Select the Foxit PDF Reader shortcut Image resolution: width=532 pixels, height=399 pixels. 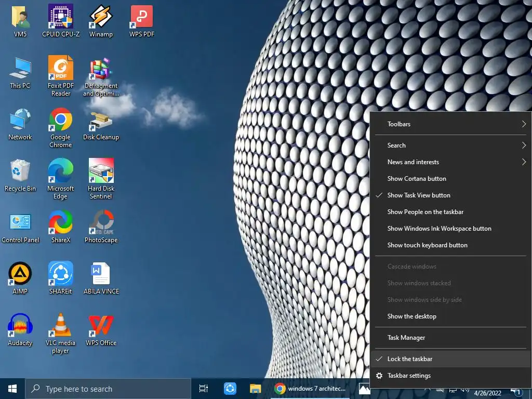61,76
